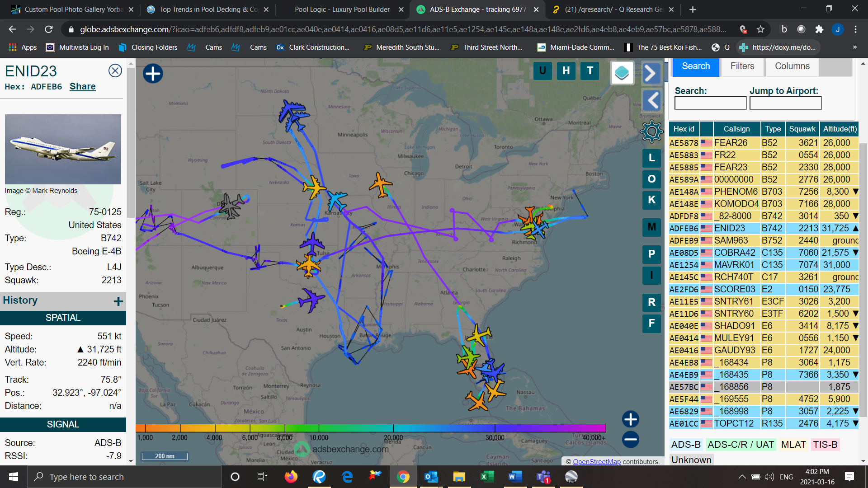Image resolution: width=868 pixels, height=488 pixels.
Task: Open the Closing Folders bookmark
Action: click(x=148, y=47)
